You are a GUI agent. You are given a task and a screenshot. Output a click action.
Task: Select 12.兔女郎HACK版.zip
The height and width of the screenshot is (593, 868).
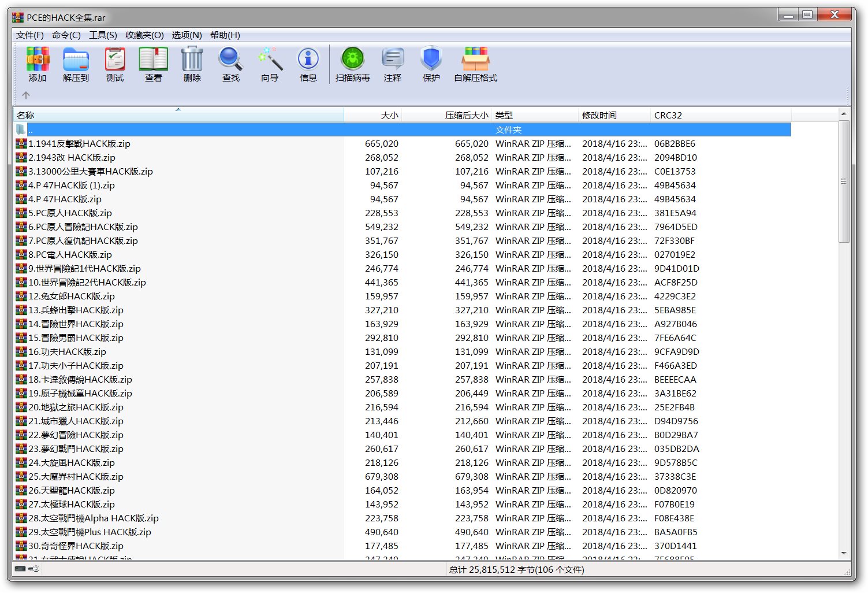(72, 296)
